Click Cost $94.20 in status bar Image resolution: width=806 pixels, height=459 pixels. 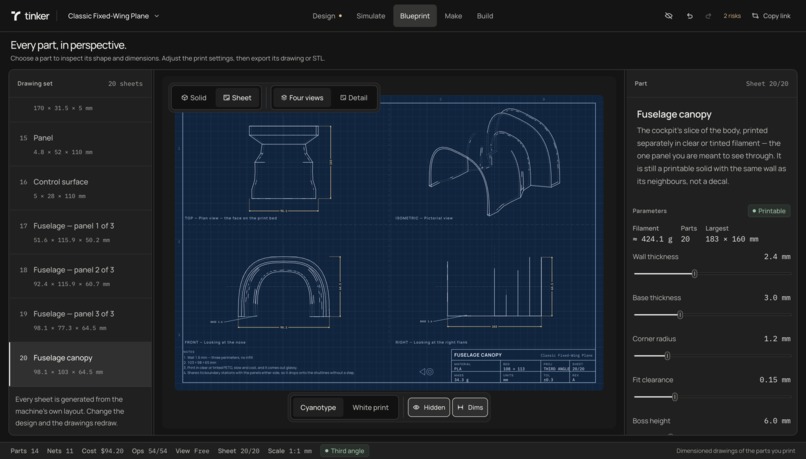102,451
